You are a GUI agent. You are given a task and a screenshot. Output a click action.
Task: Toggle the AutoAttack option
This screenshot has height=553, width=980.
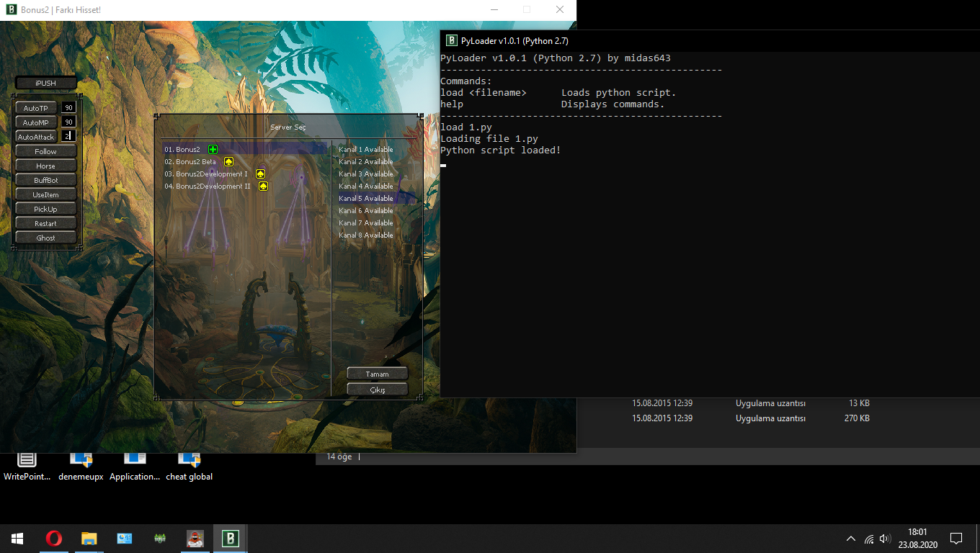36,137
